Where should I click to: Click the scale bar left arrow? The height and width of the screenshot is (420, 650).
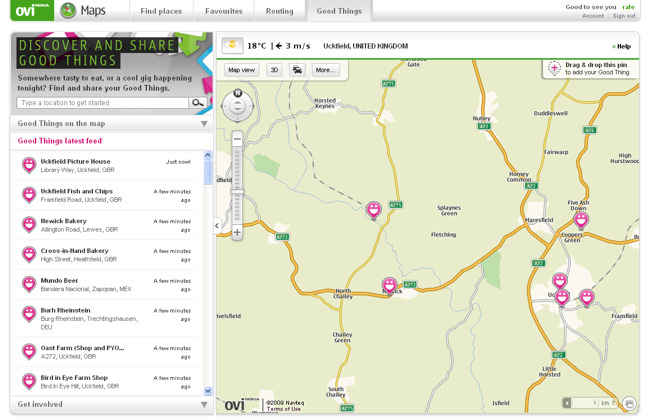(567, 403)
